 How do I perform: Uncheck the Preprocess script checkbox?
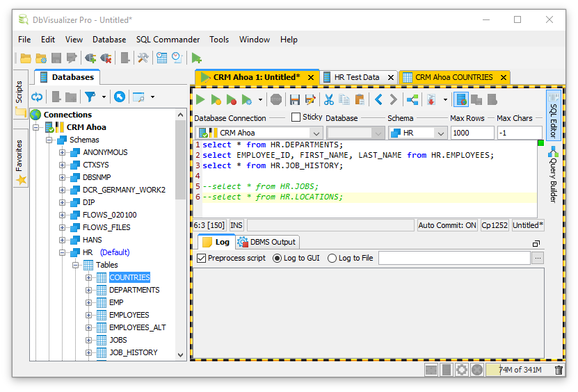[202, 258]
